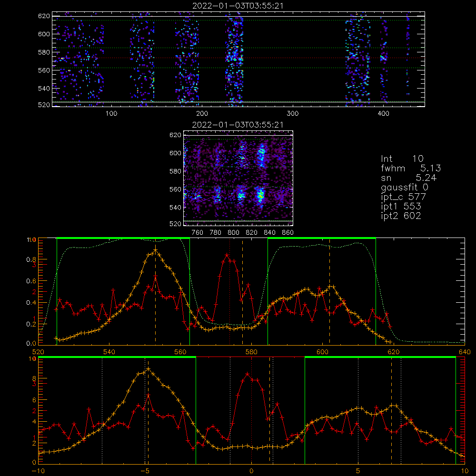The width and height of the screenshot is (476, 476).
Task: Select the 'ipt_c 577' readout
Action: pyautogui.click(x=404, y=197)
